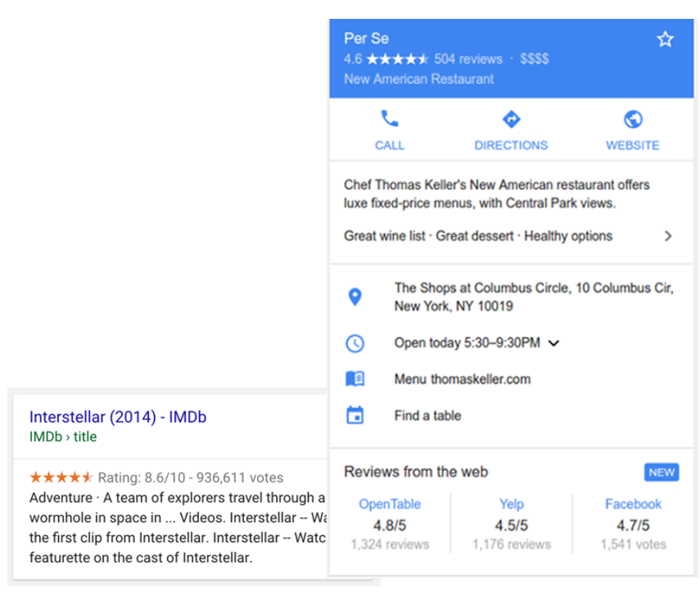The width and height of the screenshot is (700, 598).
Task: Open the OpenTable reviews link
Action: (x=390, y=504)
